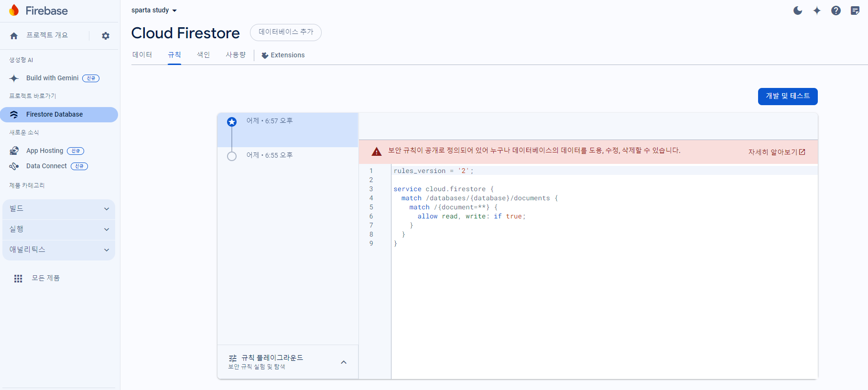Open help question mark icon
Viewport: 868px width, 390px height.
(836, 11)
